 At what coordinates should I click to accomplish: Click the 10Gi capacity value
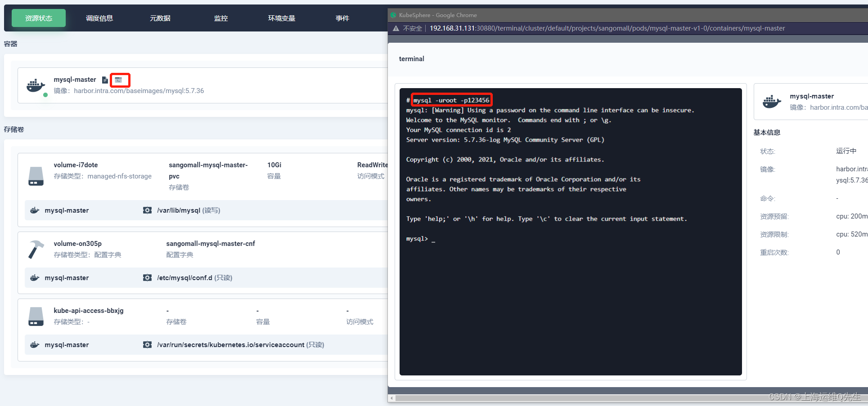[274, 165]
